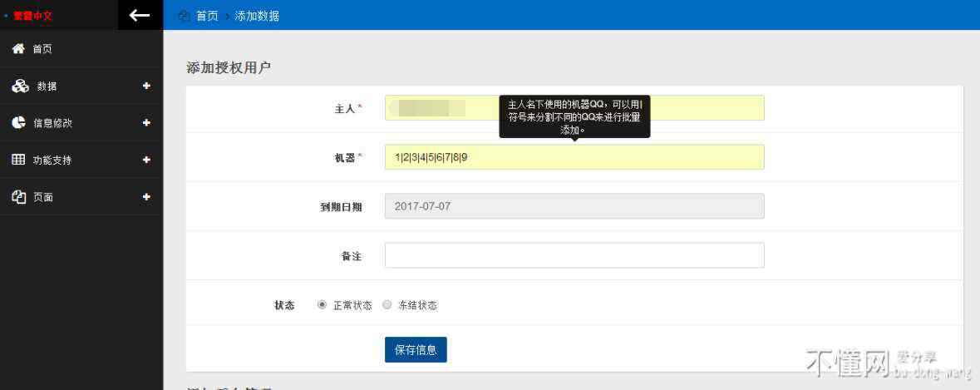Image resolution: width=980 pixels, height=390 pixels.
Task: Focus the 备注 input field
Action: pyautogui.click(x=574, y=255)
